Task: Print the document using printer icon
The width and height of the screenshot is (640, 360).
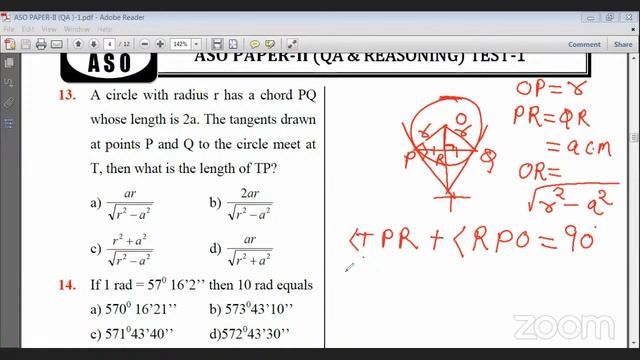Action: click(41, 44)
